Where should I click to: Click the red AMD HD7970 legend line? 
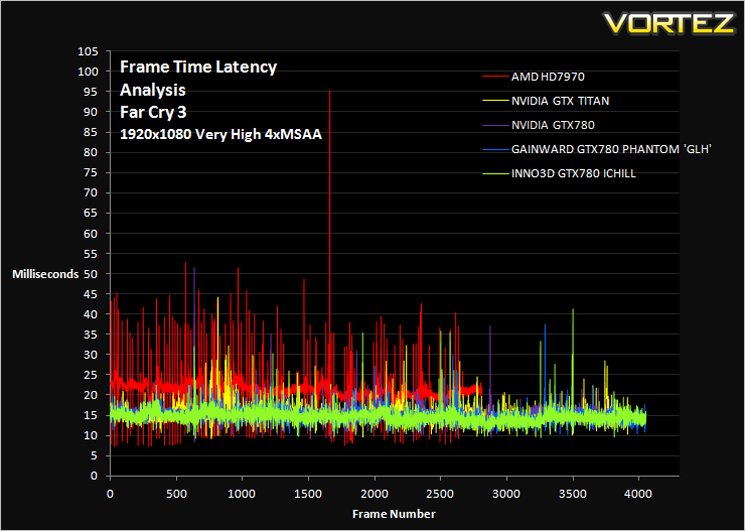496,76
